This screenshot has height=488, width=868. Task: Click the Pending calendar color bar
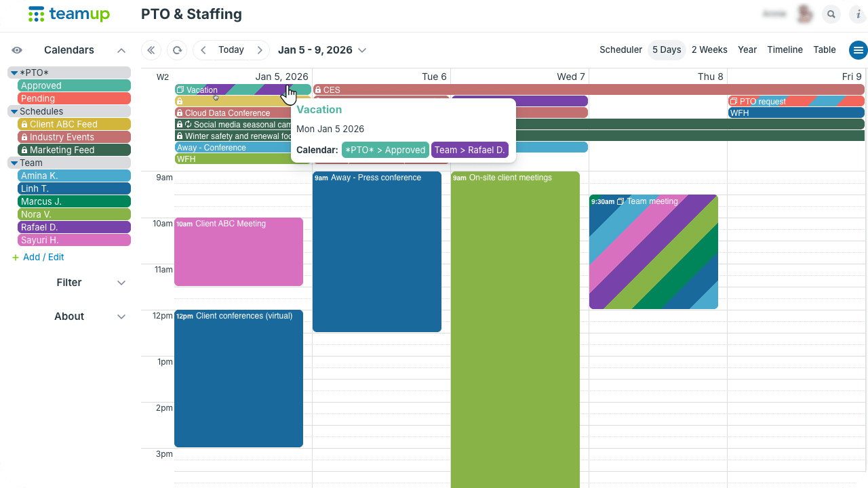[x=75, y=98]
